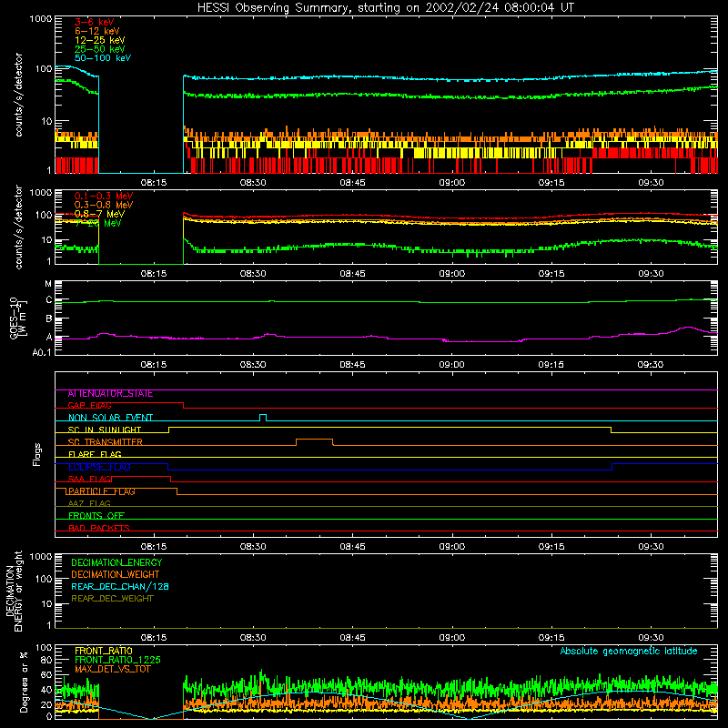
Task: Select the green 7-20 MeV legend label
Action: (98, 223)
